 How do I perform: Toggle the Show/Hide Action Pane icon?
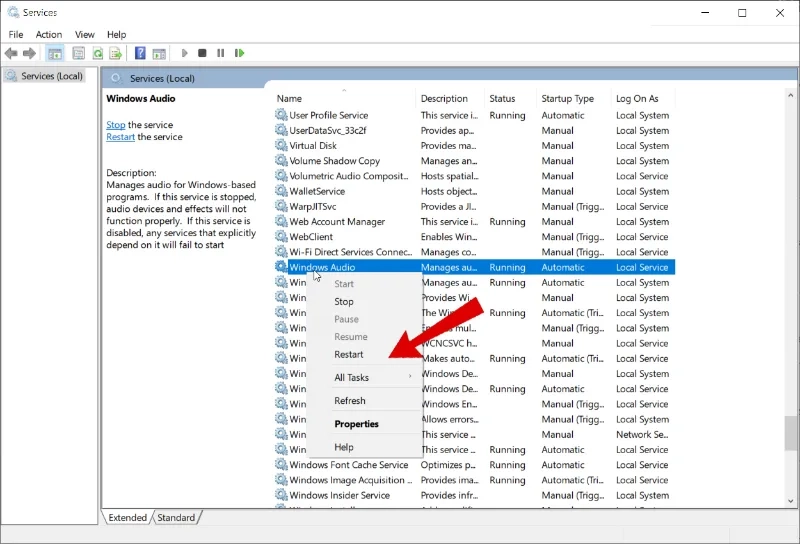tap(159, 53)
